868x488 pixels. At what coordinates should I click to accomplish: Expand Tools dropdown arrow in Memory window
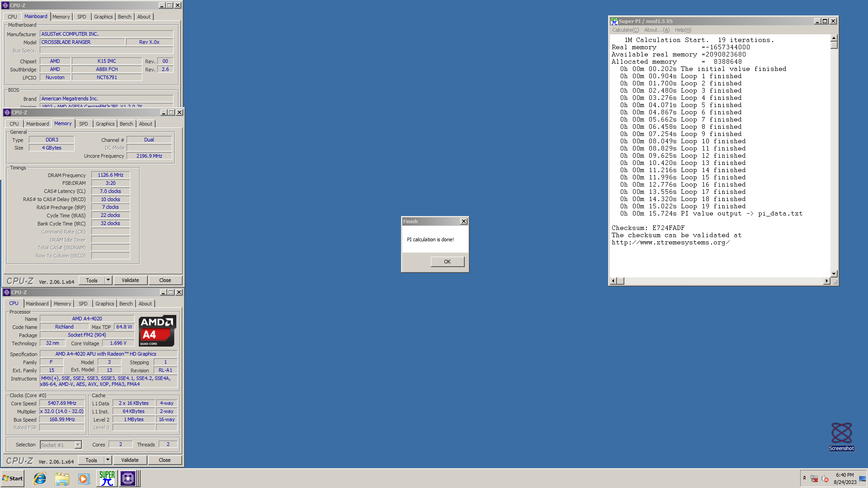pos(108,280)
